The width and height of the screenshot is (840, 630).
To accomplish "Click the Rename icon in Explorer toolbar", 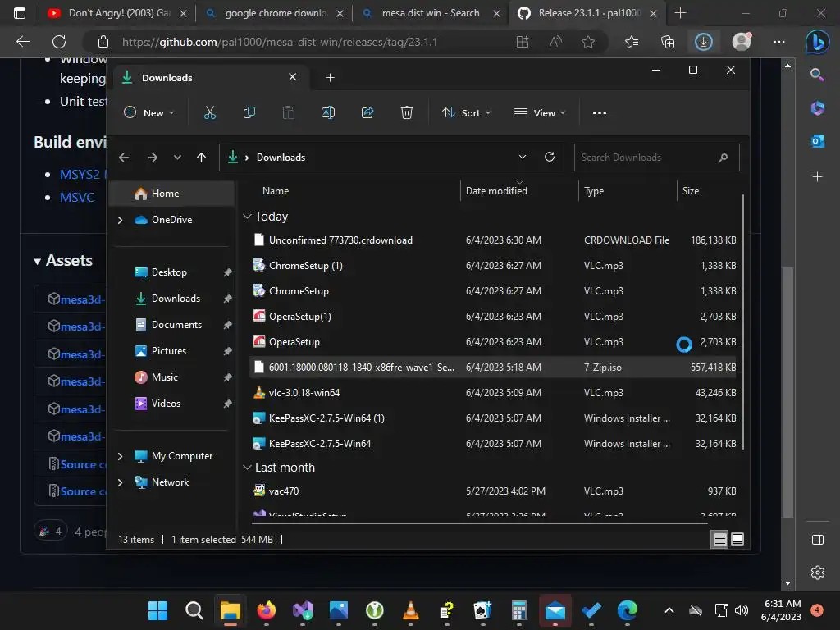I will coord(328,112).
